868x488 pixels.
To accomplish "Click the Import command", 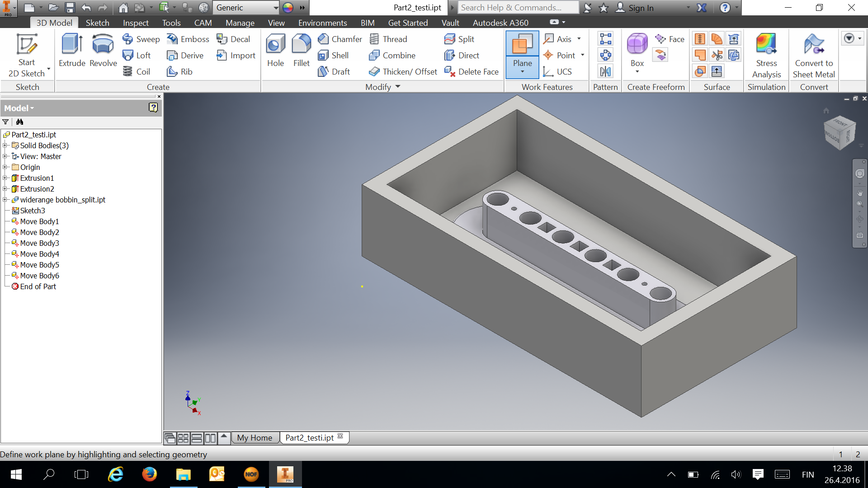I will pos(236,56).
